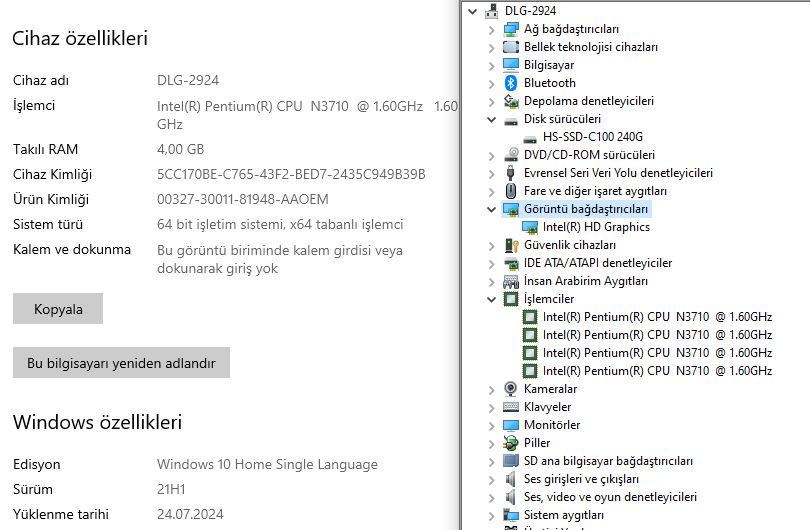
Task: Click the Bellek teknolojisi cihazları icon
Action: pyautogui.click(x=511, y=47)
